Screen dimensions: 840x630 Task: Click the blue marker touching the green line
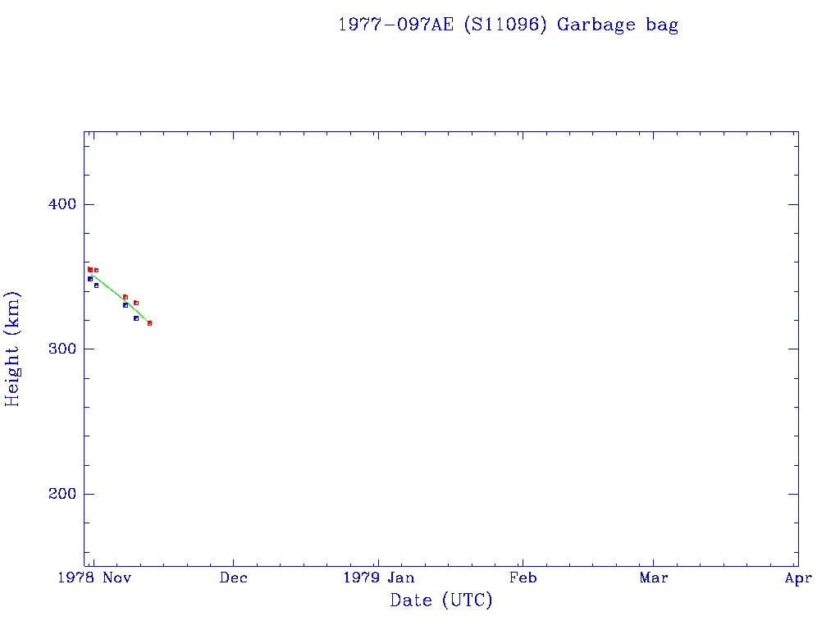[126, 305]
